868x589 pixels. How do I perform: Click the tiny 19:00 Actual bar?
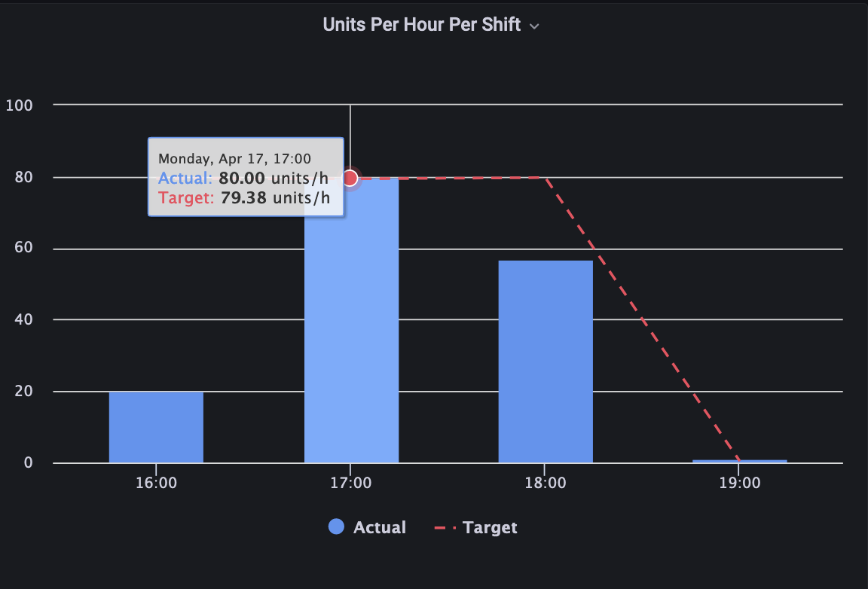(x=740, y=460)
